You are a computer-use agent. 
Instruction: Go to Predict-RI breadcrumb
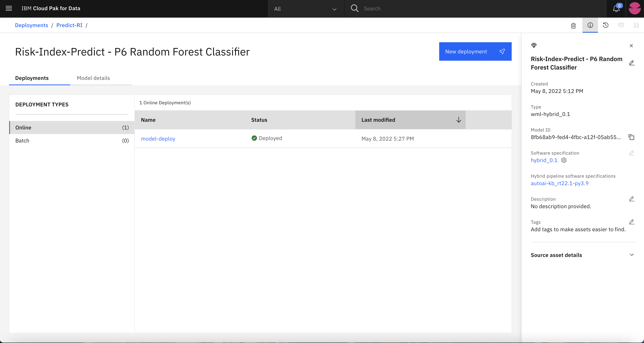[69, 25]
